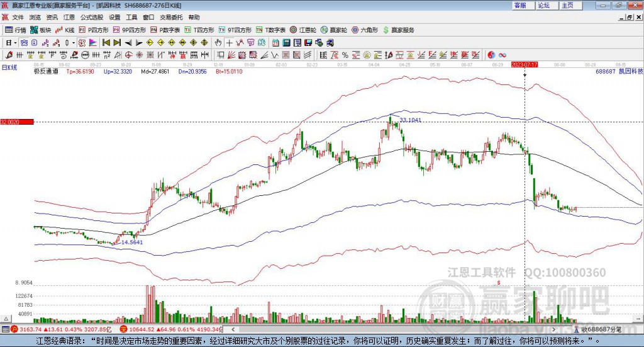Image resolution: width=644 pixels, height=347 pixels.
Task: Open the calendar date icon
Action: [x=275, y=43]
